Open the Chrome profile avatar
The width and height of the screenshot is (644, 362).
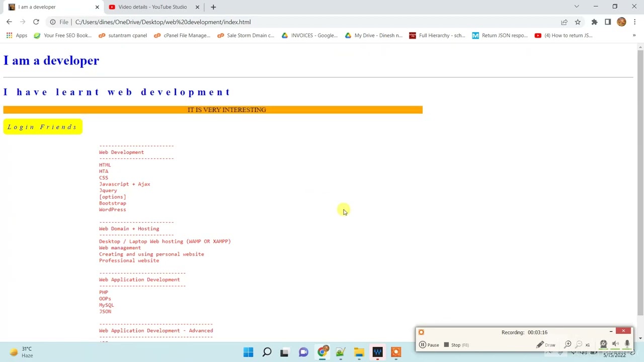point(621,22)
